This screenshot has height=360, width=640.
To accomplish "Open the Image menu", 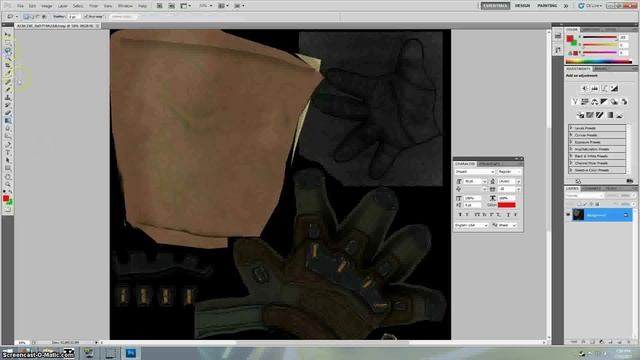I will [47, 6].
